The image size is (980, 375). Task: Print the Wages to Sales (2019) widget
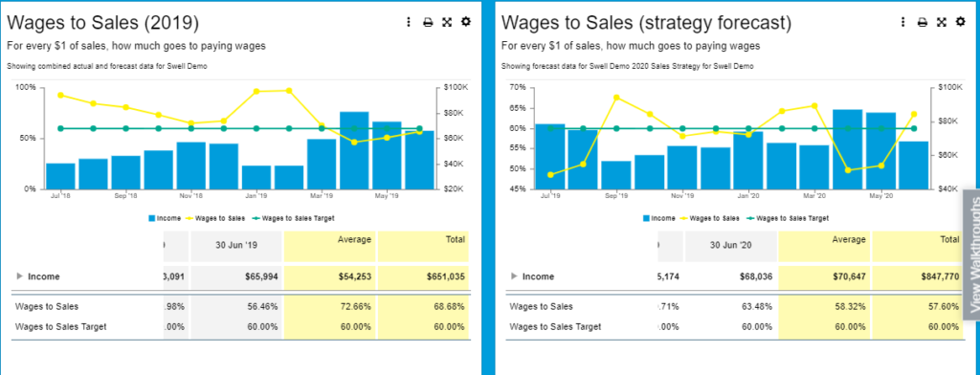(428, 23)
